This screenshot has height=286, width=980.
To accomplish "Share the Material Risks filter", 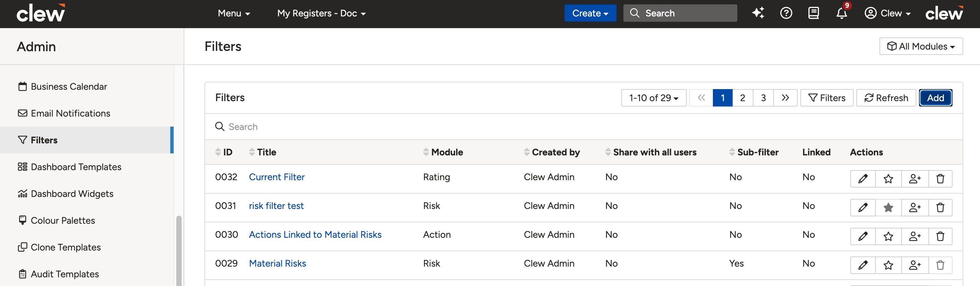I will point(915,265).
